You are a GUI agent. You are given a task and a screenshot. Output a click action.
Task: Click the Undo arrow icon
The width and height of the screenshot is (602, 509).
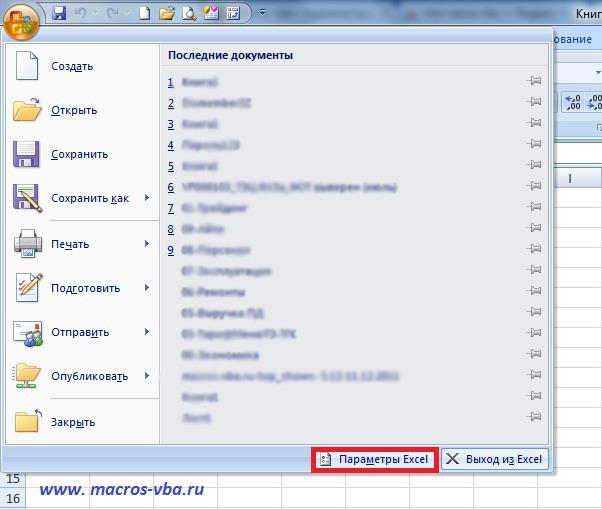[x=80, y=13]
